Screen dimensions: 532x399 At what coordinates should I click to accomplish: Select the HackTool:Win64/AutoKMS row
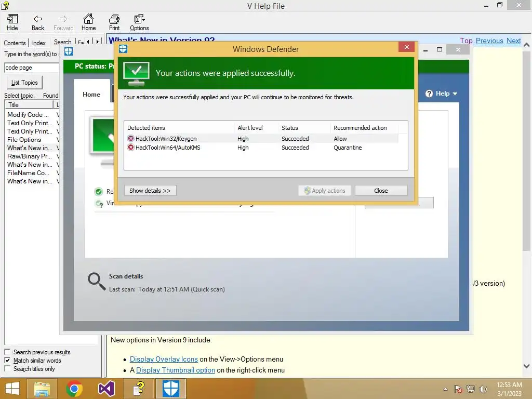[261, 148]
